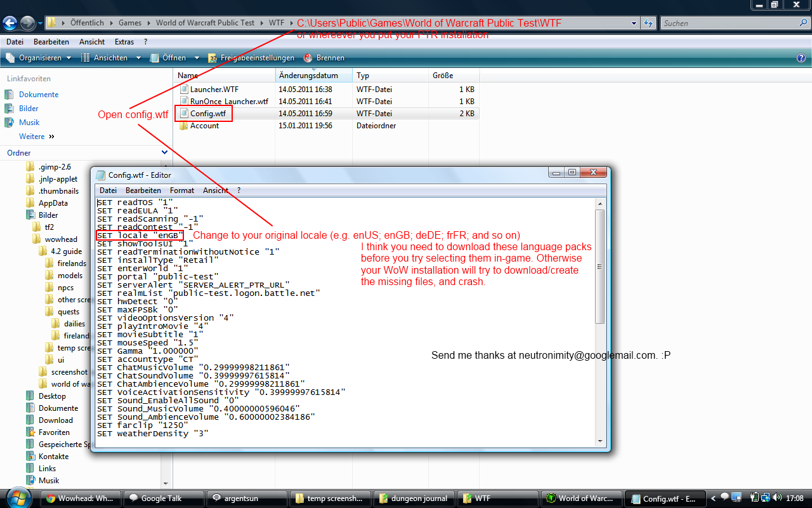
Task: Collapse the Ordner folder pane
Action: tap(164, 152)
